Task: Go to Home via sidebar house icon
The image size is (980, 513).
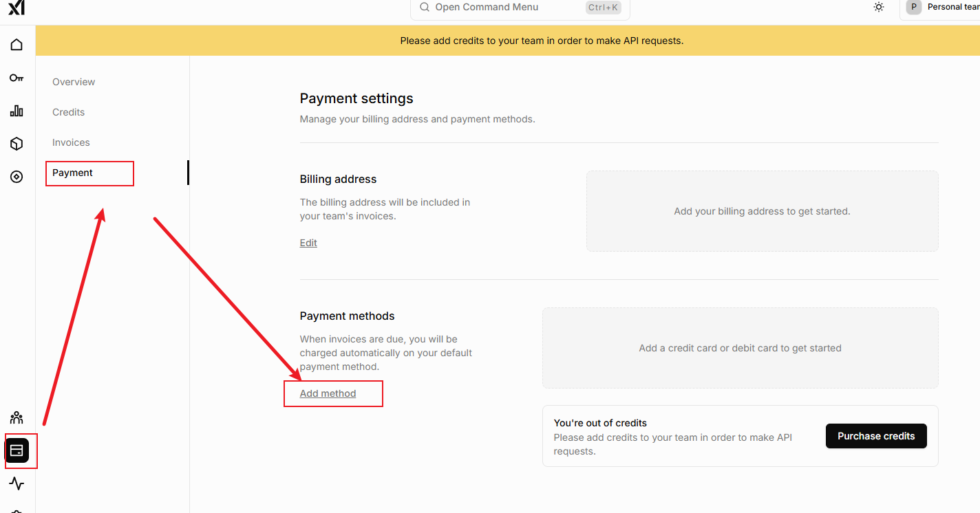Action: 17,45
